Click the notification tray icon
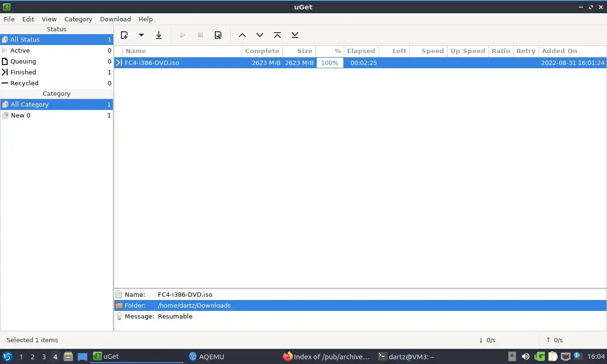This screenshot has width=607, height=364. (x=578, y=355)
